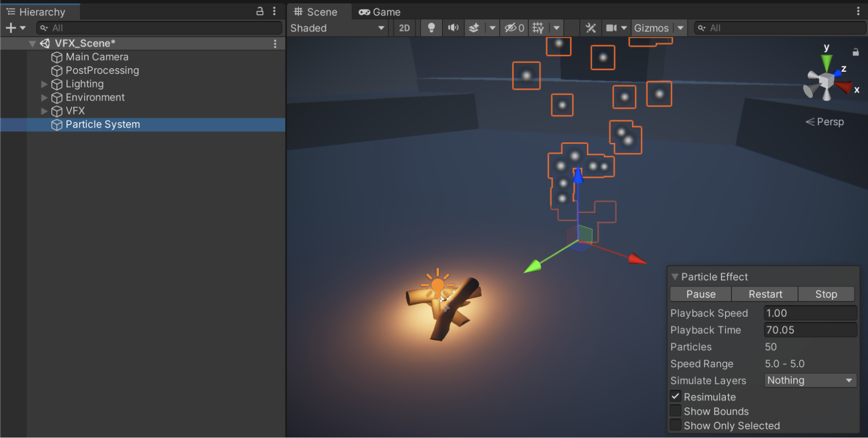868x438 pixels.
Task: Pause the particle effect playback
Action: (700, 294)
